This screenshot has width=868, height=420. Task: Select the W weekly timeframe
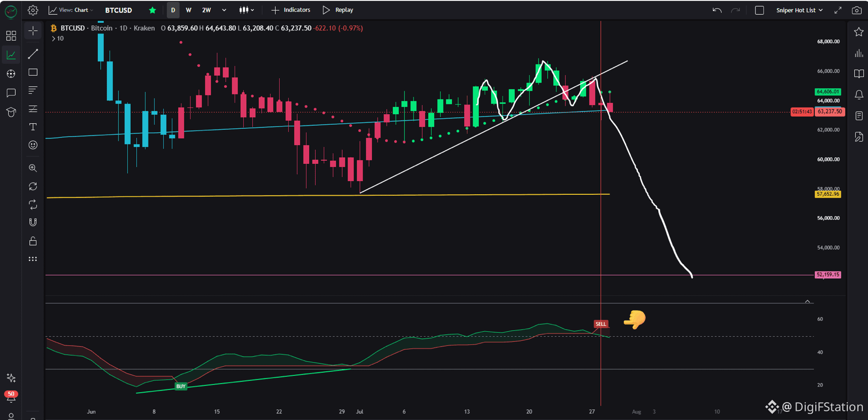[188, 10]
